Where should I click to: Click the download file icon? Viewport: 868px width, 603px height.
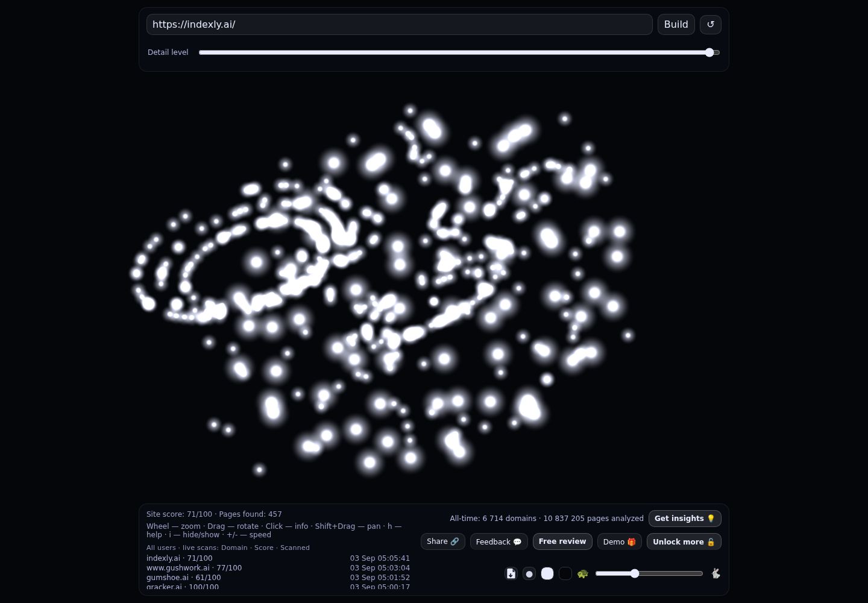[511, 573]
